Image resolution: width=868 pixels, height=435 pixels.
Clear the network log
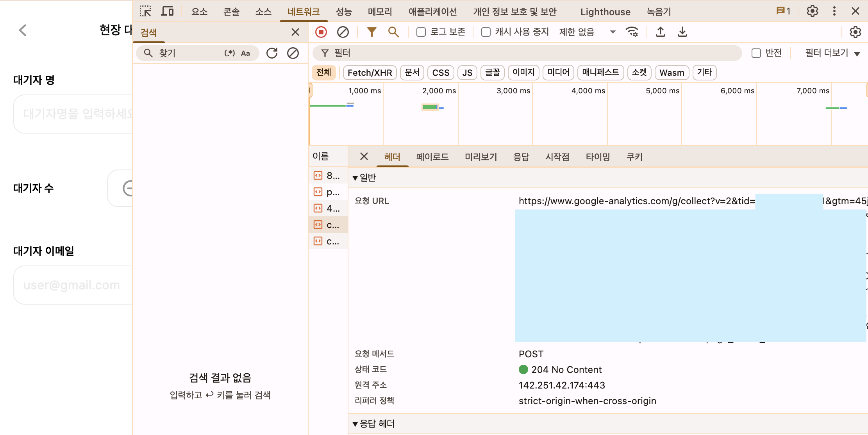click(343, 32)
